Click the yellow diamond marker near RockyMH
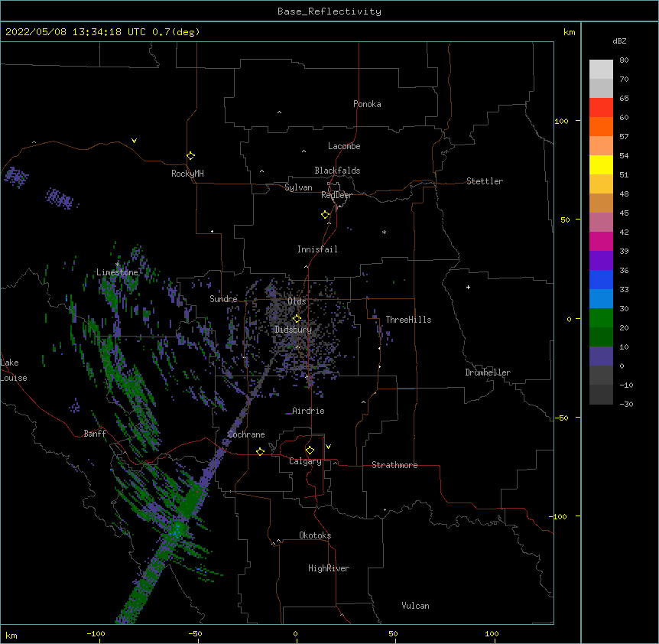Image resolution: width=659 pixels, height=644 pixels. pyautogui.click(x=190, y=156)
